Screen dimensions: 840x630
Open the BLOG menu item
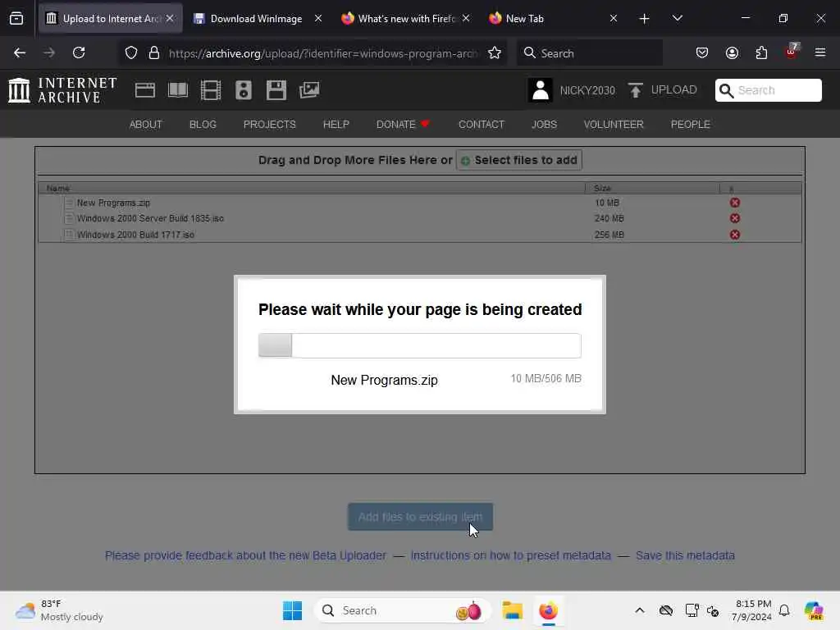coord(203,125)
